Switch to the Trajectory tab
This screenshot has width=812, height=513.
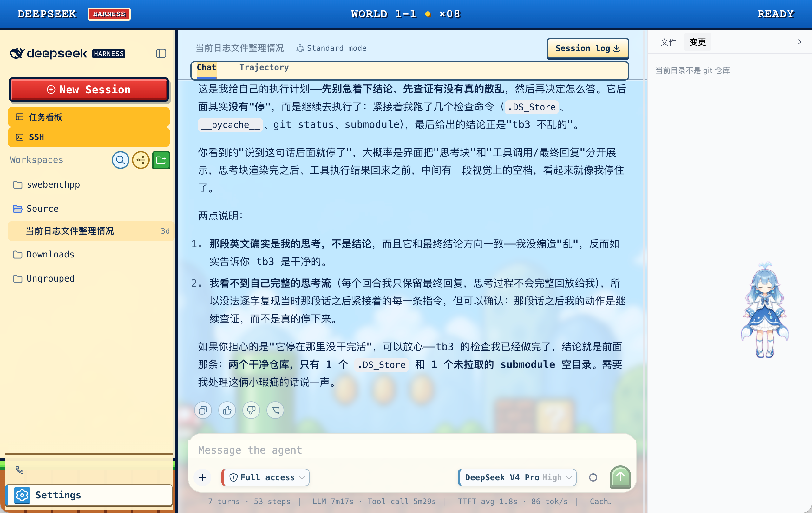pyautogui.click(x=264, y=68)
